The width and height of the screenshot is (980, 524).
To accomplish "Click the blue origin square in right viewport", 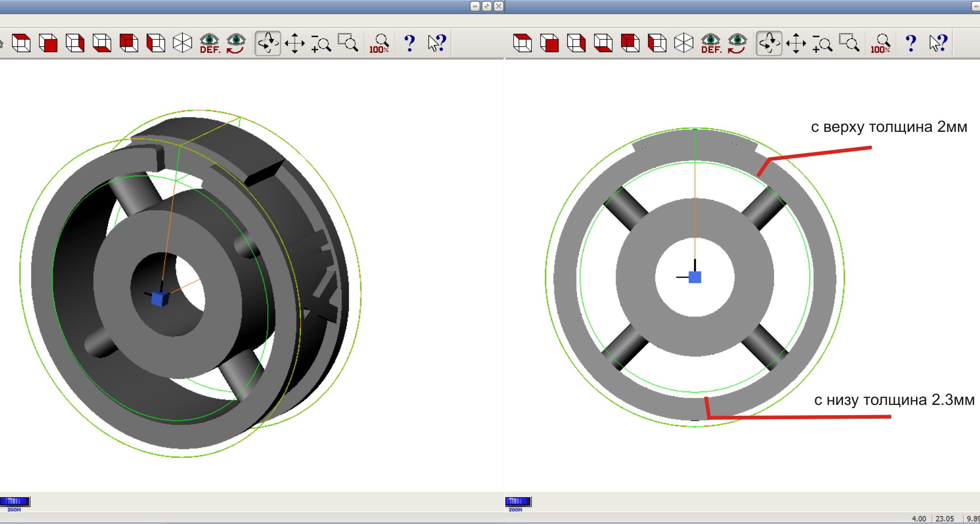I will [695, 277].
